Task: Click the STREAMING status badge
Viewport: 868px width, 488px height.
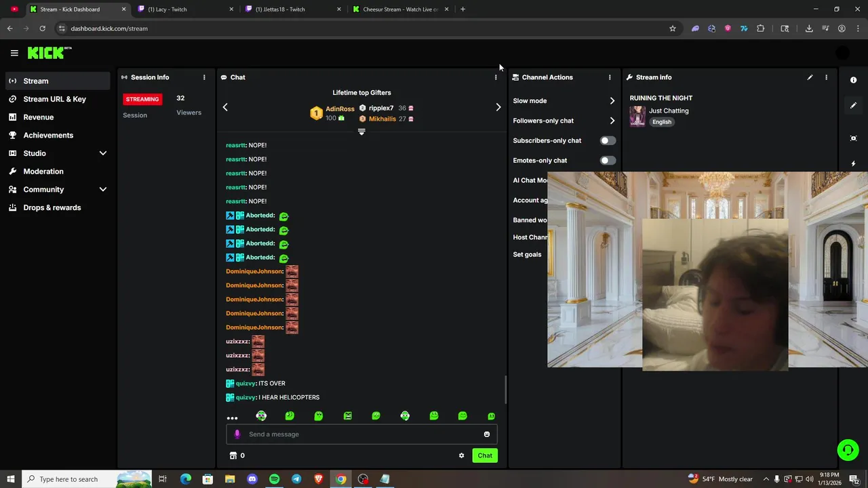Action: 142,99
